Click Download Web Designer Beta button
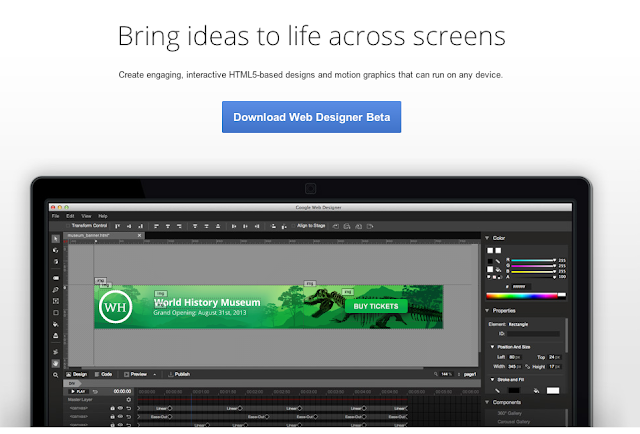 pos(311,117)
